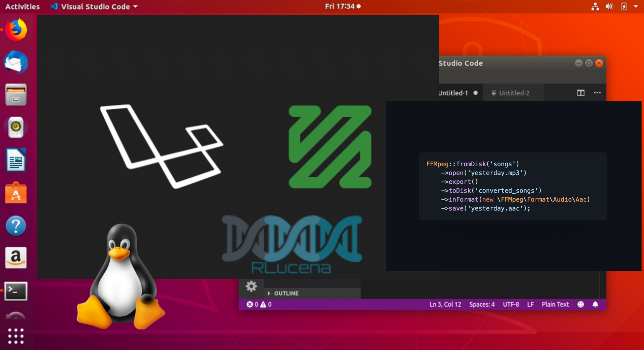Viewport: 644px width, 350px height.
Task: Open Ubuntu Software center icon
Action: click(x=16, y=193)
